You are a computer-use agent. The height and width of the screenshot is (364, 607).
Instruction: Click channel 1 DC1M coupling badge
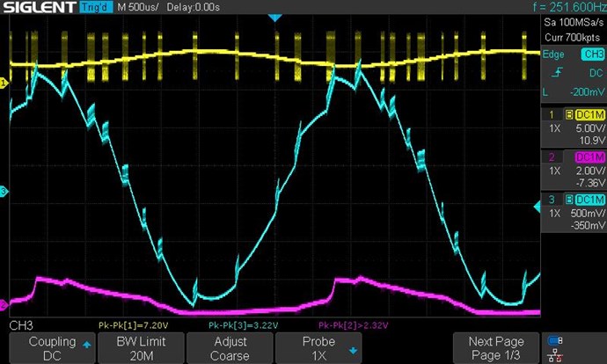pyautogui.click(x=589, y=115)
